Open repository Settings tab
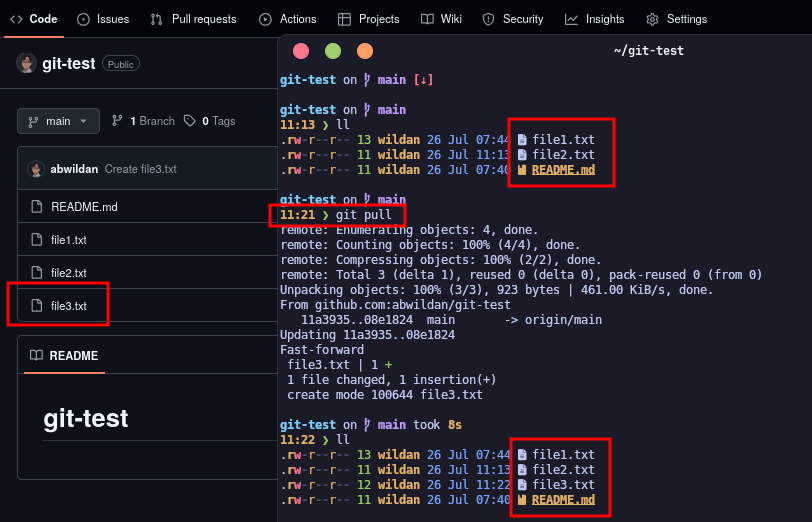 (676, 19)
